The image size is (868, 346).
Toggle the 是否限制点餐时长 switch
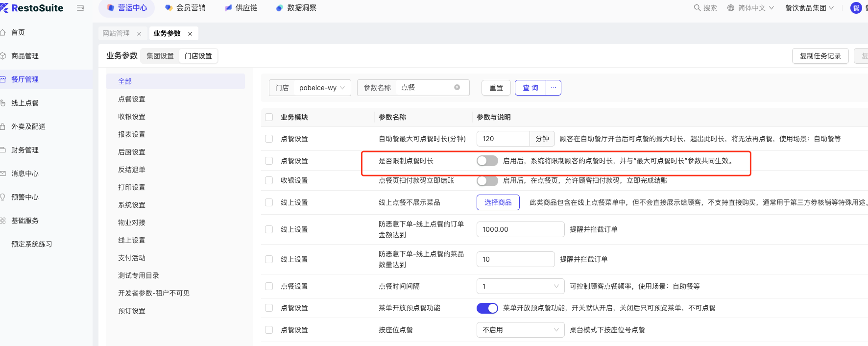point(487,161)
